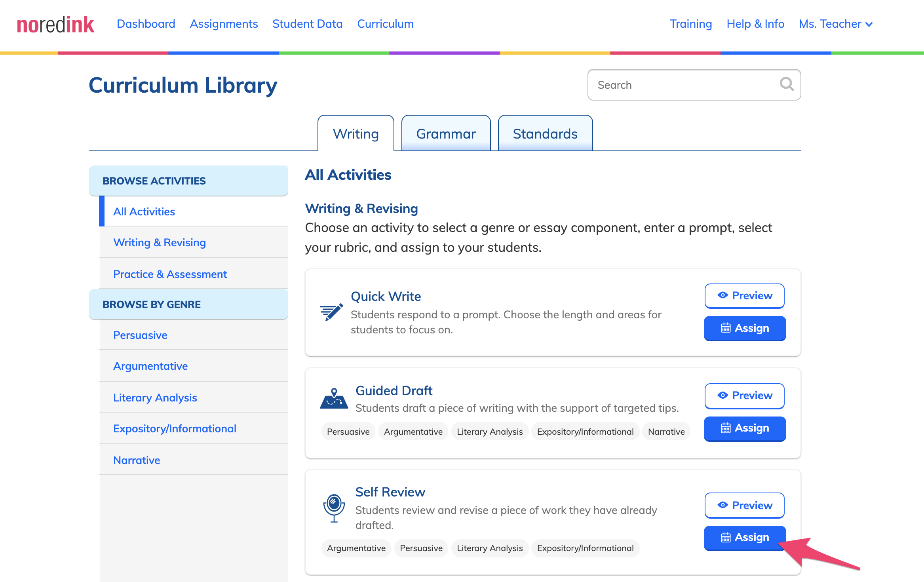924x582 pixels.
Task: Open the Ms. Teacher account dropdown
Action: [836, 24]
